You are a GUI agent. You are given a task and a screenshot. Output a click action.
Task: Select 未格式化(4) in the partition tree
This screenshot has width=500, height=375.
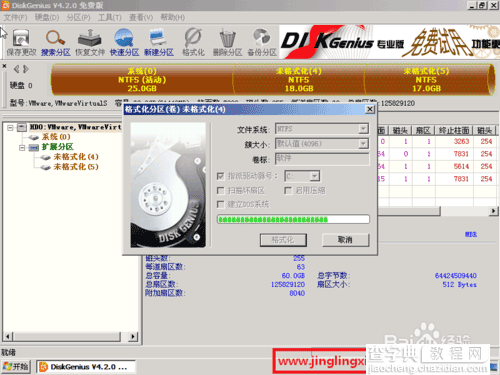[x=76, y=157]
